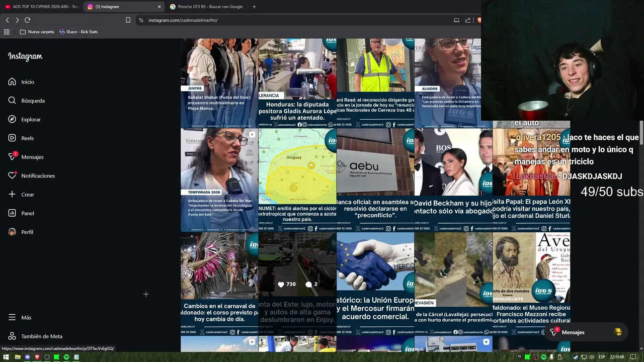This screenshot has height=362, width=644.
Task: Open the Honduras diputada Gladis Aurora López post
Action: click(x=297, y=83)
